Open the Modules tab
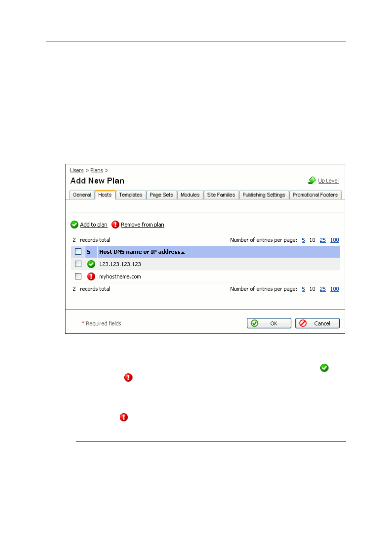This screenshot has width=392, height=554. pyautogui.click(x=190, y=195)
